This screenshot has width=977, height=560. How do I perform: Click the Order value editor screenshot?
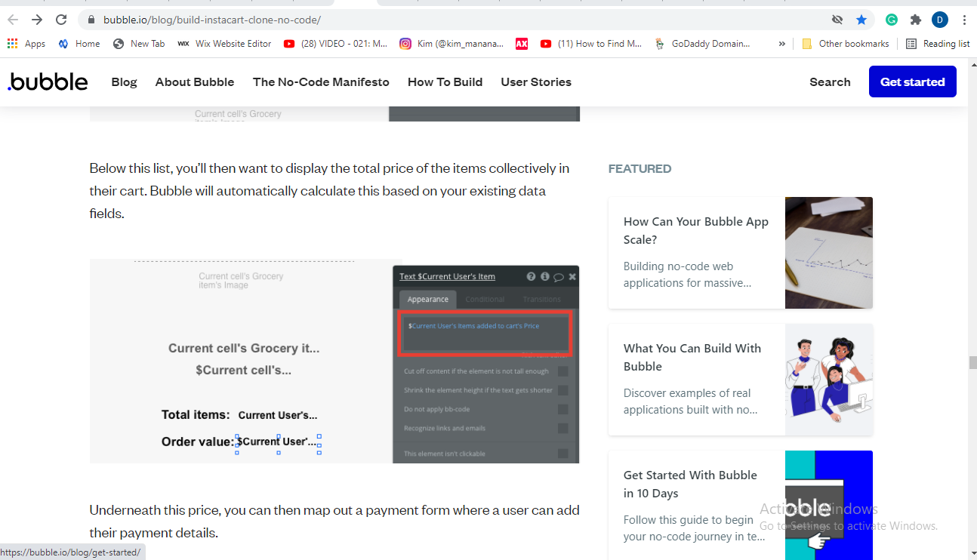click(334, 362)
